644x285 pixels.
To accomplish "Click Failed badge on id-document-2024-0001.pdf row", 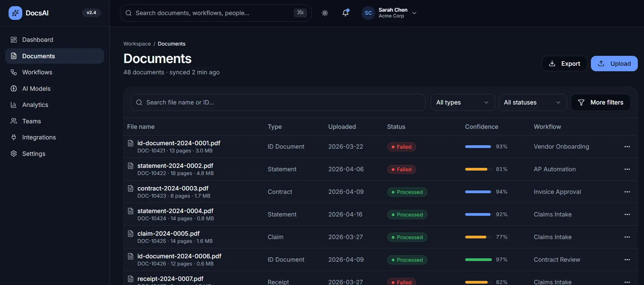I will pos(401,147).
